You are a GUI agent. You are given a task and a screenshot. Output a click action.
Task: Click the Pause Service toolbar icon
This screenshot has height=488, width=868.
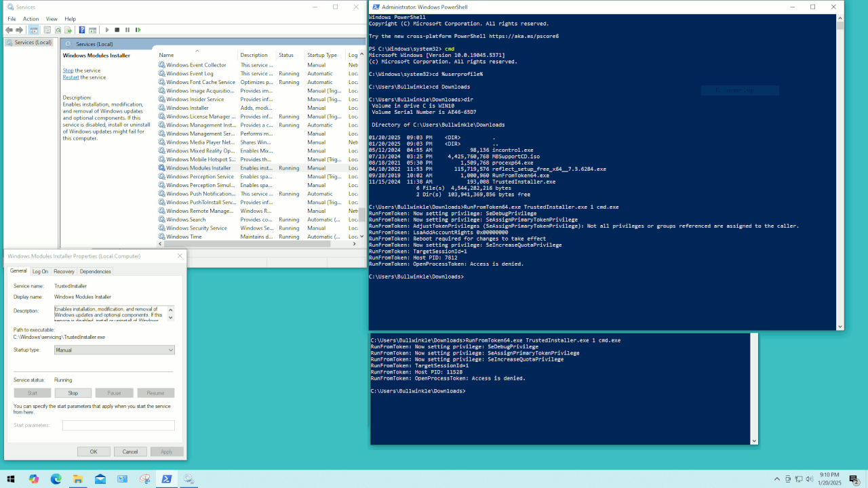[127, 30]
